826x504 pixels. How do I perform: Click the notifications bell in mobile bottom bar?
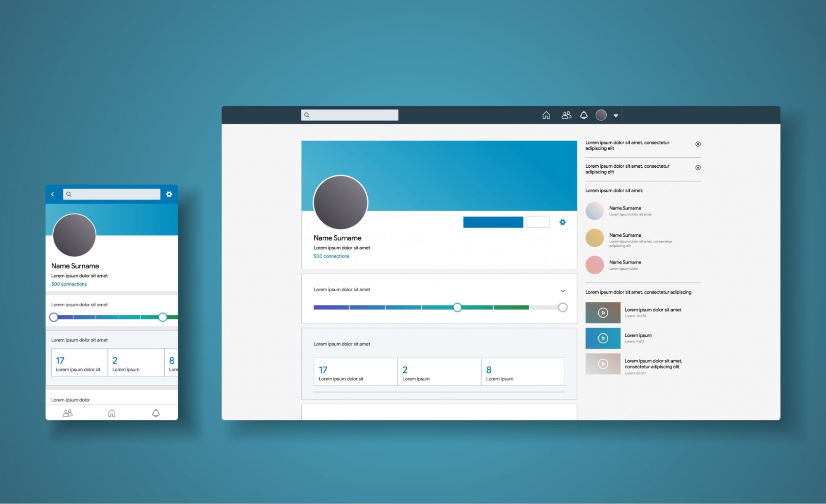[155, 413]
